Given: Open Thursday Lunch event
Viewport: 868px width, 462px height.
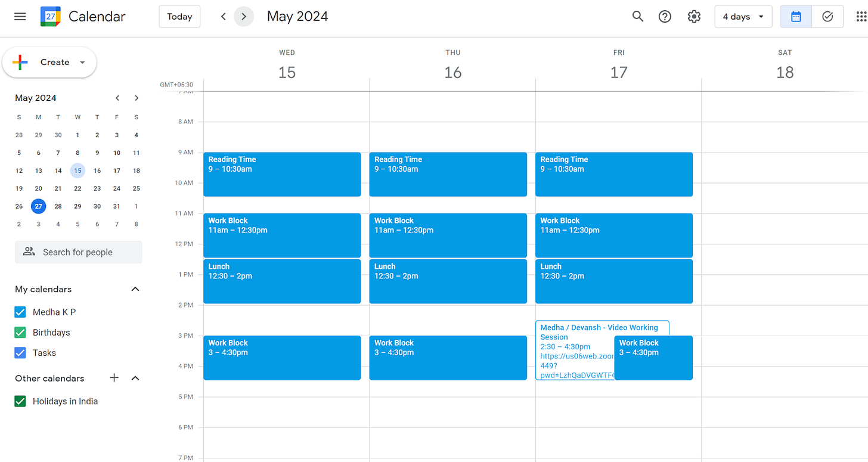Looking at the screenshot, I should click(448, 281).
